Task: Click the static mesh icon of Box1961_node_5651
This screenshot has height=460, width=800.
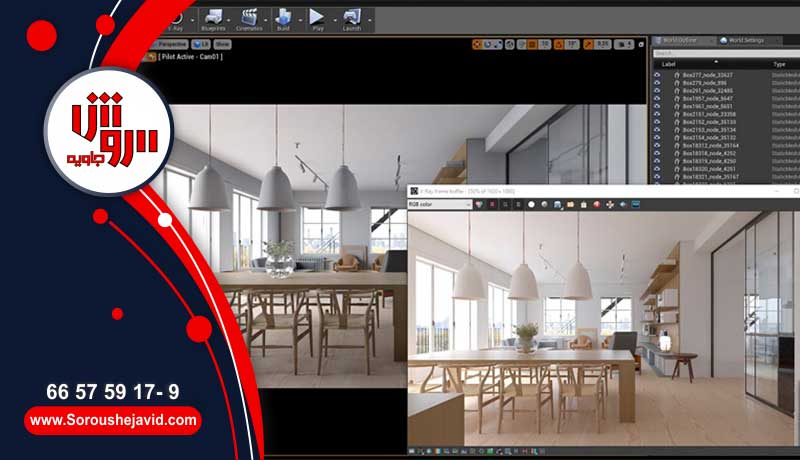Action: 676,107
